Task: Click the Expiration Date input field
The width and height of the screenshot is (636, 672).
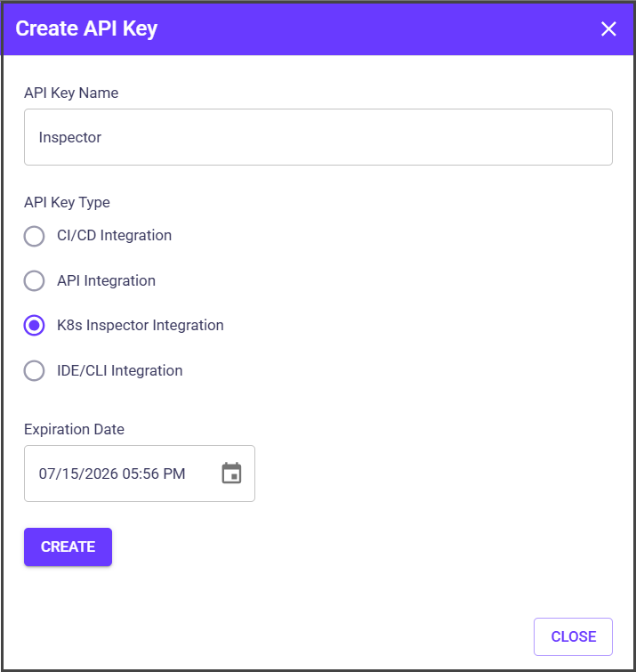Action: coord(125,474)
